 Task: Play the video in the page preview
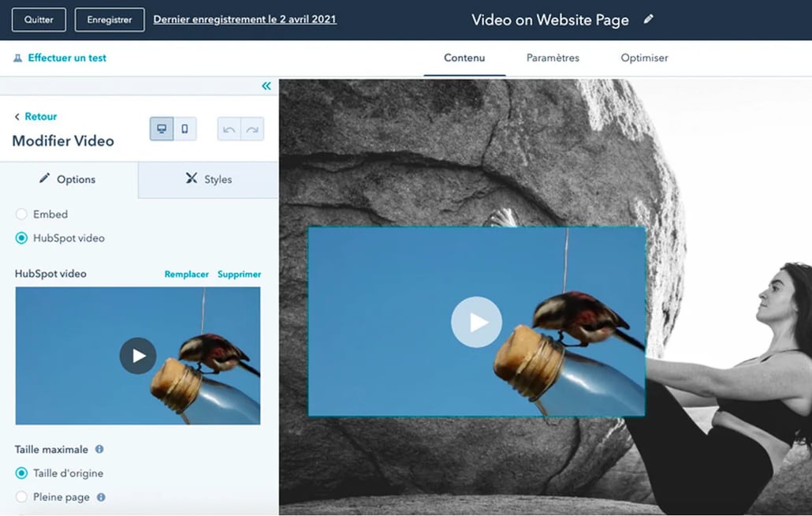point(476,322)
